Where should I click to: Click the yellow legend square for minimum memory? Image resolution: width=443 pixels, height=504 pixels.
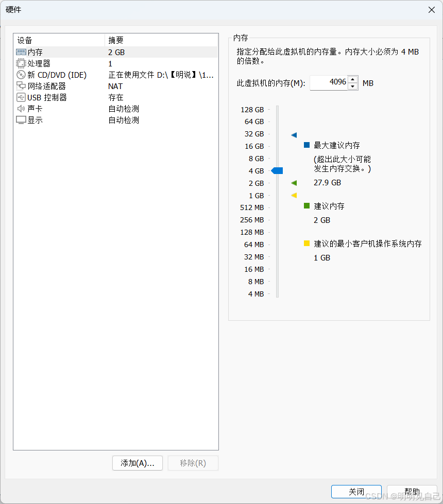306,244
